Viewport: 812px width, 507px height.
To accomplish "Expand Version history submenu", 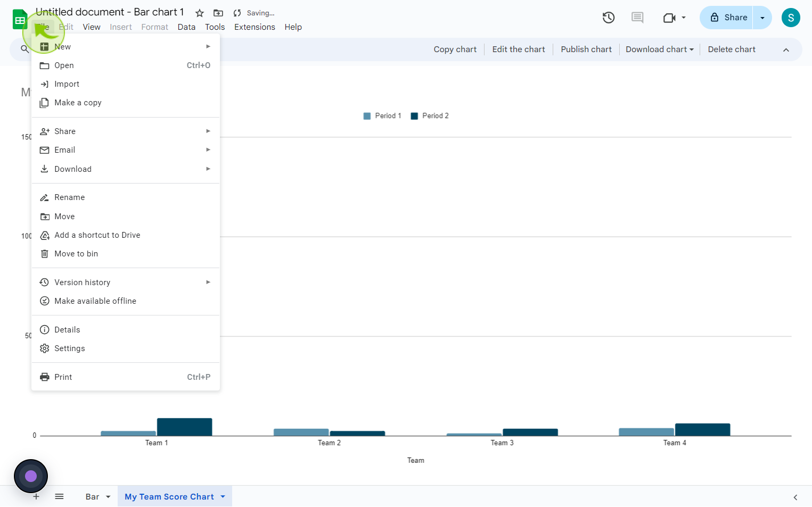I will click(x=126, y=282).
